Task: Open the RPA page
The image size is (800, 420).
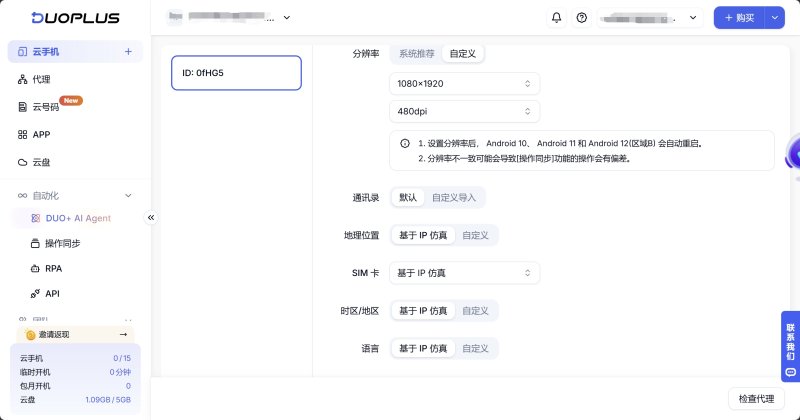Action: pyautogui.click(x=54, y=268)
